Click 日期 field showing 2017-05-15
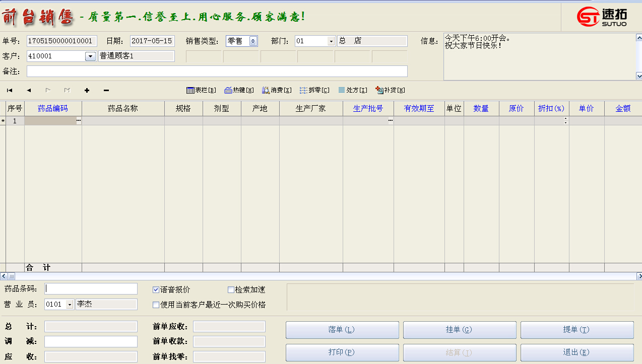642x364 pixels. pos(151,41)
